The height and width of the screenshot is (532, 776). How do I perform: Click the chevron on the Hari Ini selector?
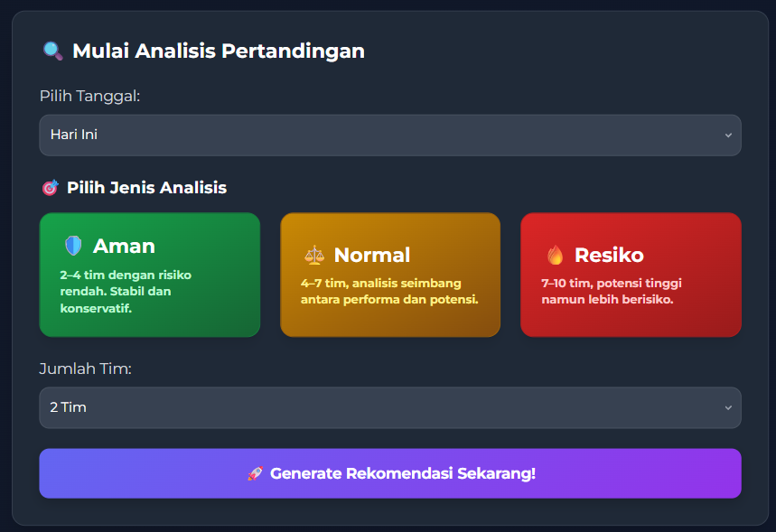point(729,135)
